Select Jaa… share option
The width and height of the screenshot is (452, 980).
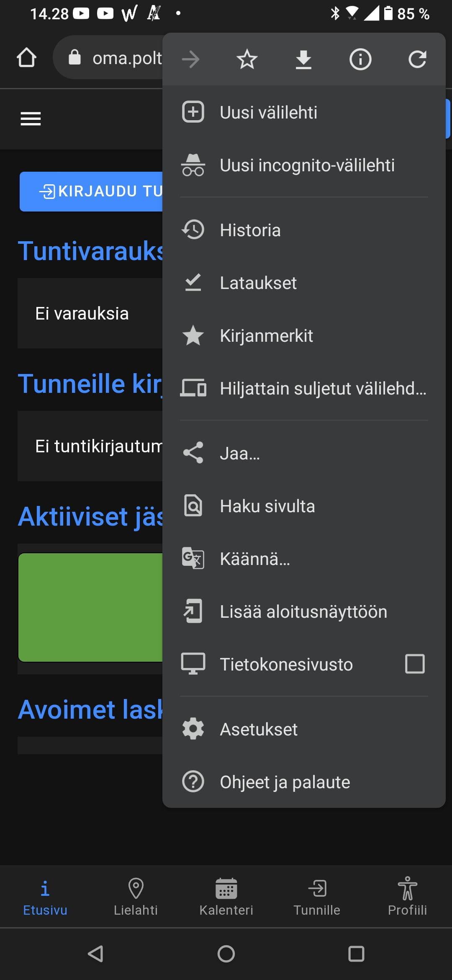point(239,453)
